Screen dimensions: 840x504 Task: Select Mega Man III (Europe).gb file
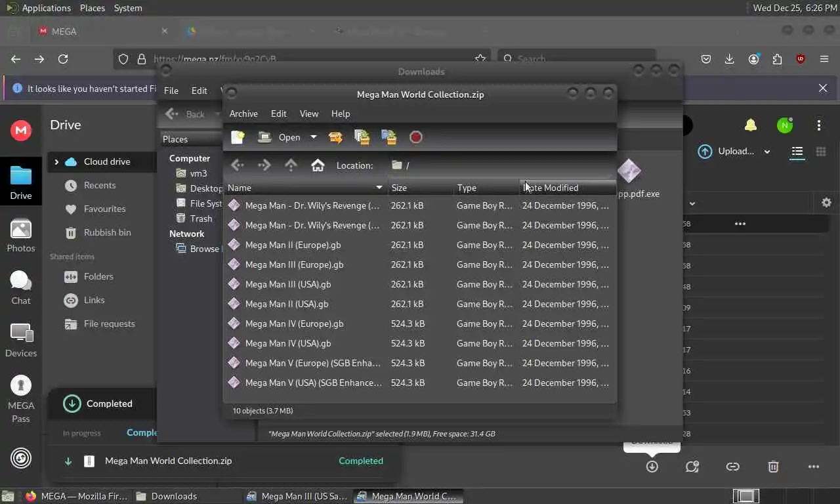420,264
